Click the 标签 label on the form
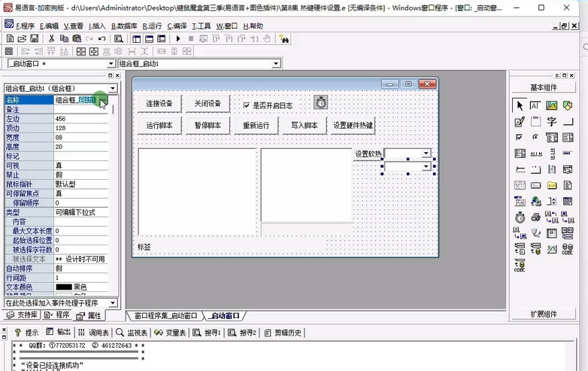 tap(144, 247)
